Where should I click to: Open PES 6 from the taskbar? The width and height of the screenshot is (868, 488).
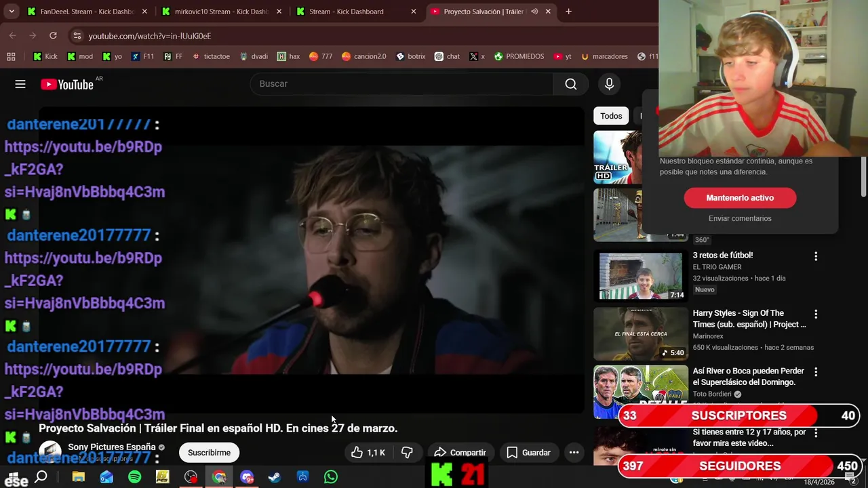click(162, 477)
